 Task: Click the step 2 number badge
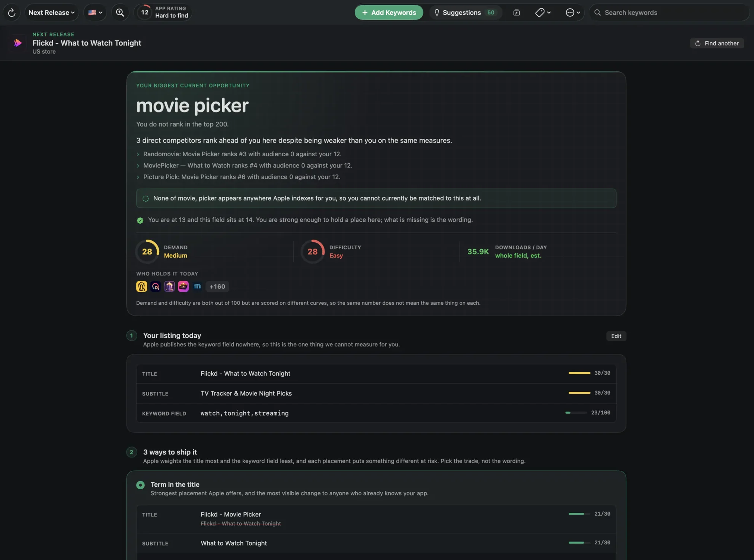click(x=131, y=452)
